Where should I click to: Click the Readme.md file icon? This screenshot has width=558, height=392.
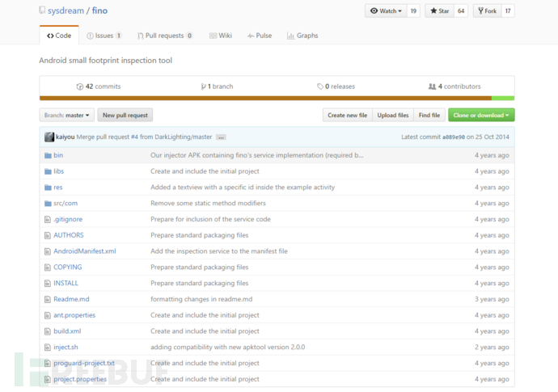point(48,300)
